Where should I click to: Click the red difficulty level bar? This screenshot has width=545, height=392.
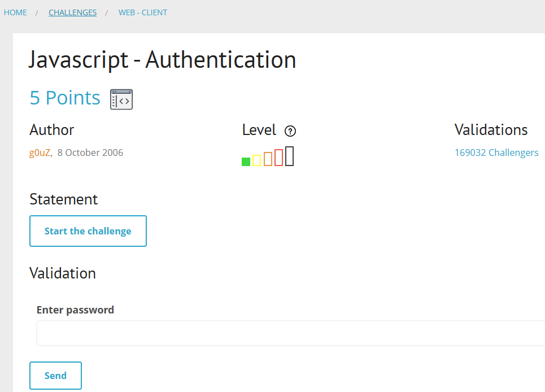click(278, 157)
